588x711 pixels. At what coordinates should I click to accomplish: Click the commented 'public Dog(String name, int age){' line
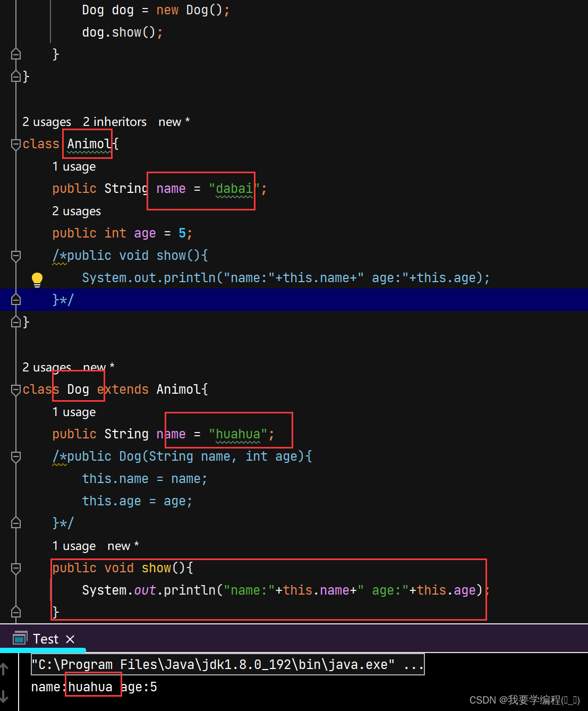tap(182, 456)
